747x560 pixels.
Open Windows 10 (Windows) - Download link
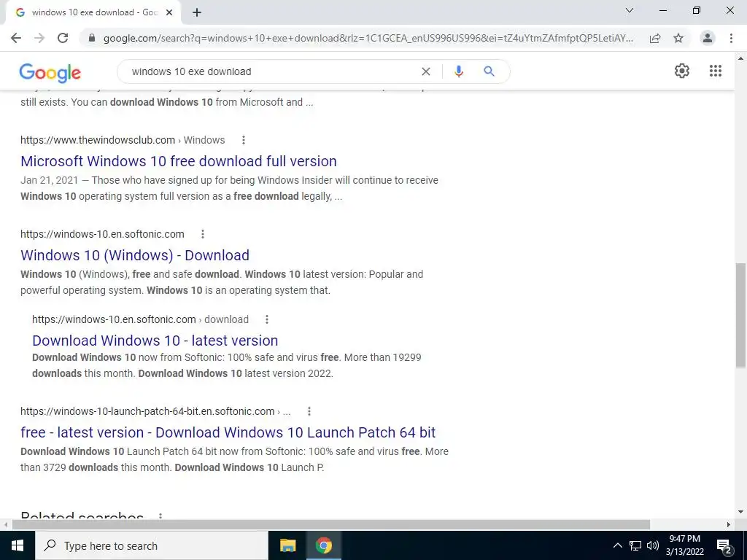[135, 255]
